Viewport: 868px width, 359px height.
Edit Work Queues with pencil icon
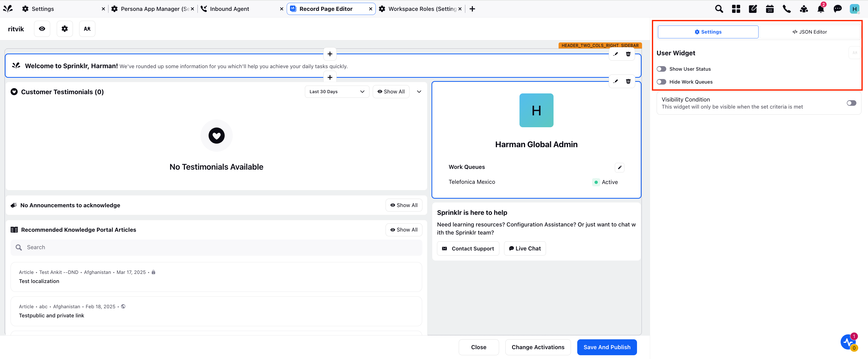619,167
